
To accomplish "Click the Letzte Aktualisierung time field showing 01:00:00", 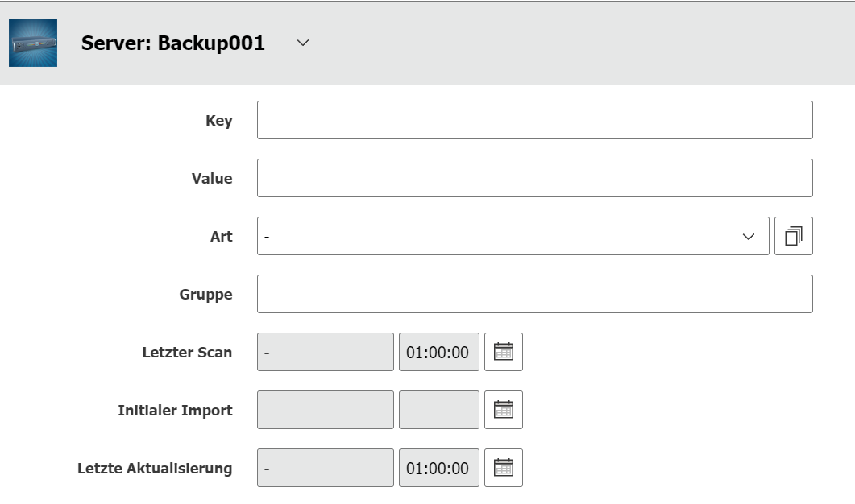I will click(439, 468).
